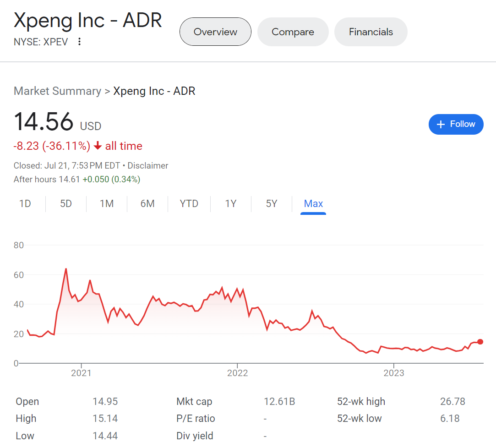Click the Open value 14.95
496x448 pixels.
pyautogui.click(x=105, y=401)
